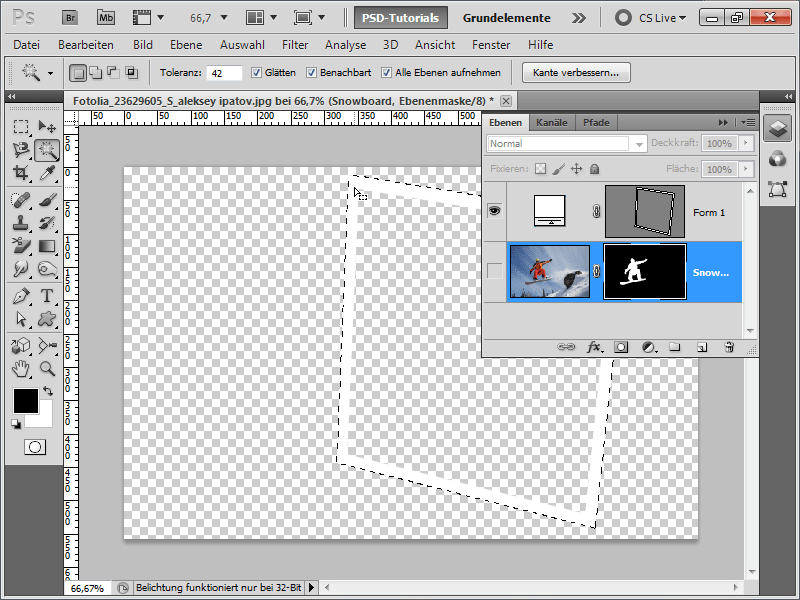Choose new selection mode

click(78, 73)
